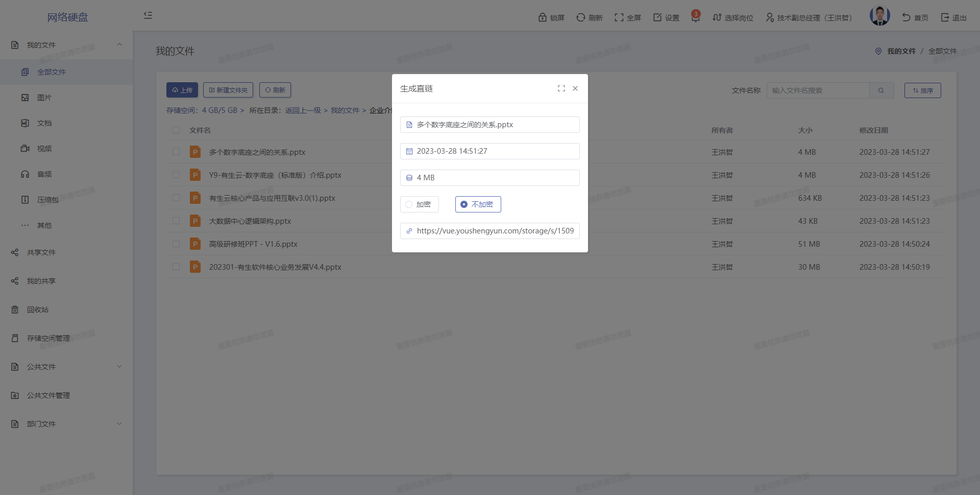980x495 pixels.
Task: Select the 加密 radio option
Action: pos(409,204)
